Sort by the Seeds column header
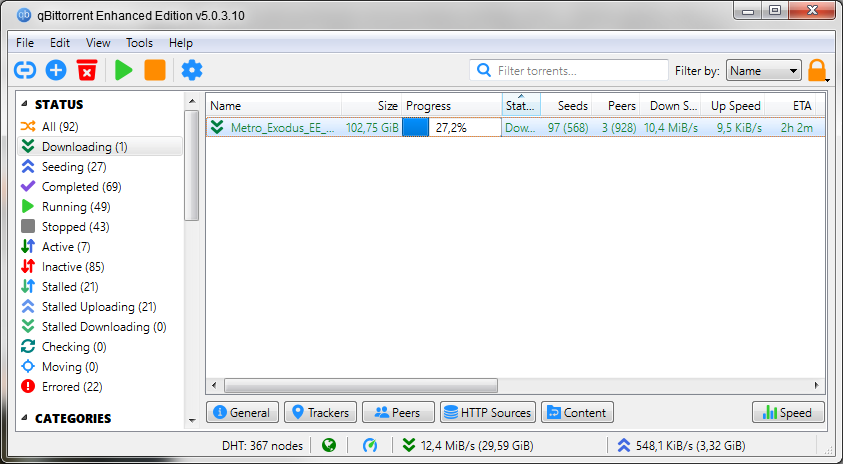The image size is (843, 464). click(566, 105)
